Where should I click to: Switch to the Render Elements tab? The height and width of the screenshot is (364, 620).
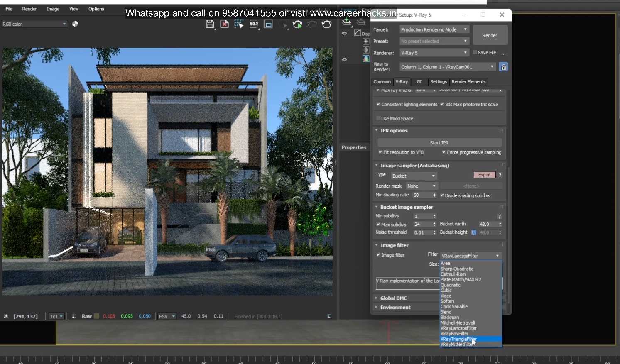pyautogui.click(x=468, y=82)
